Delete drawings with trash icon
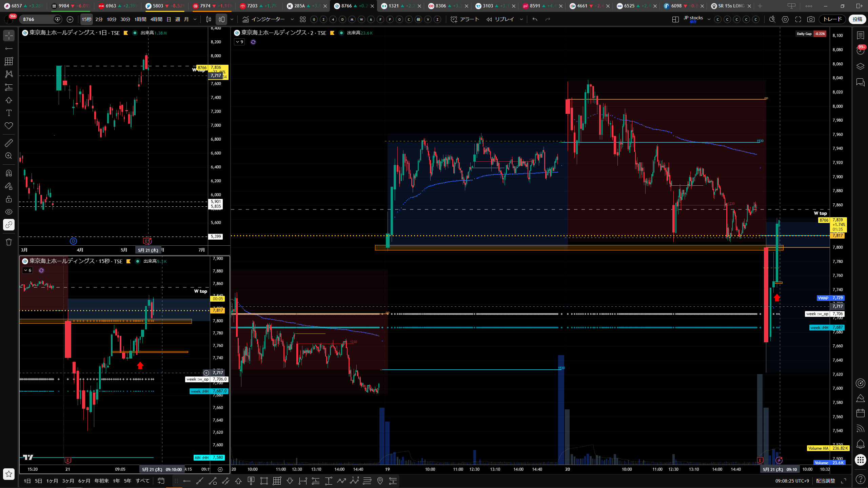Viewport: 868px width, 488px height. click(x=9, y=242)
